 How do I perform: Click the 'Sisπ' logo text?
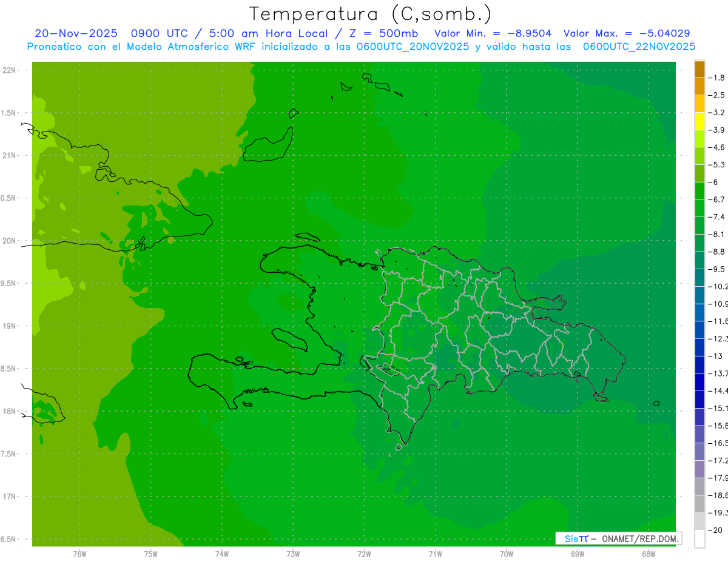pyautogui.click(x=576, y=538)
